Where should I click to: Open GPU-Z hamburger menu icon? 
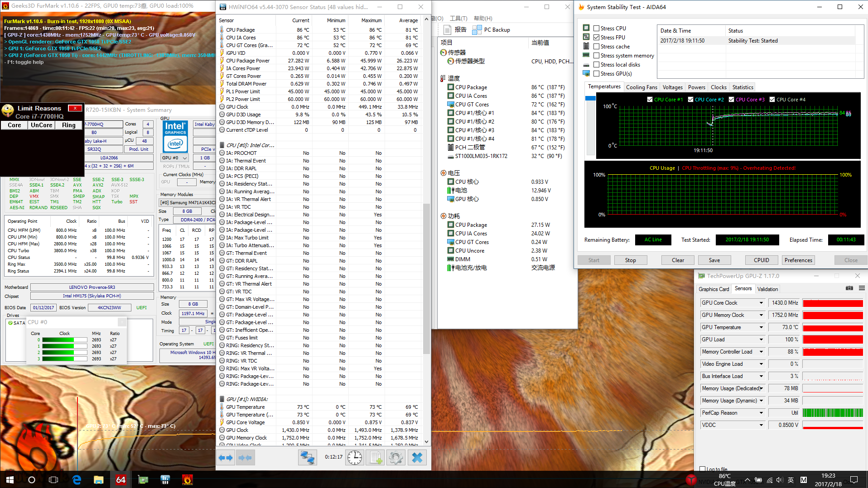tap(861, 288)
